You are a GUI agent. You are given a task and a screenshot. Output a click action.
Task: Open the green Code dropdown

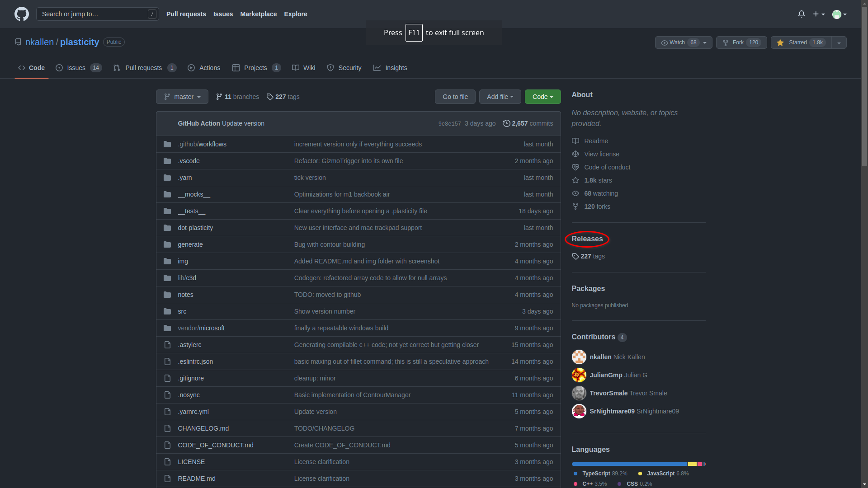point(542,97)
